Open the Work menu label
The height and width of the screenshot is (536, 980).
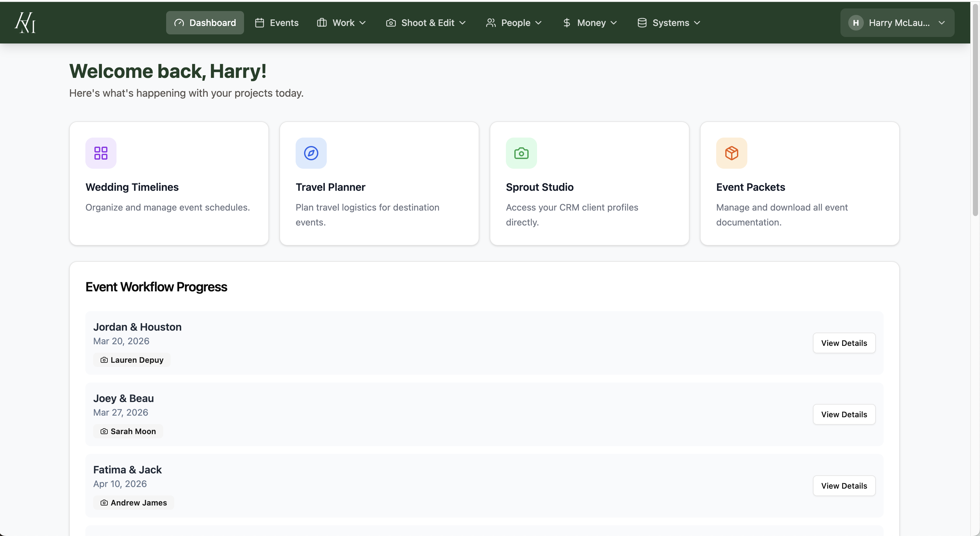pos(344,23)
